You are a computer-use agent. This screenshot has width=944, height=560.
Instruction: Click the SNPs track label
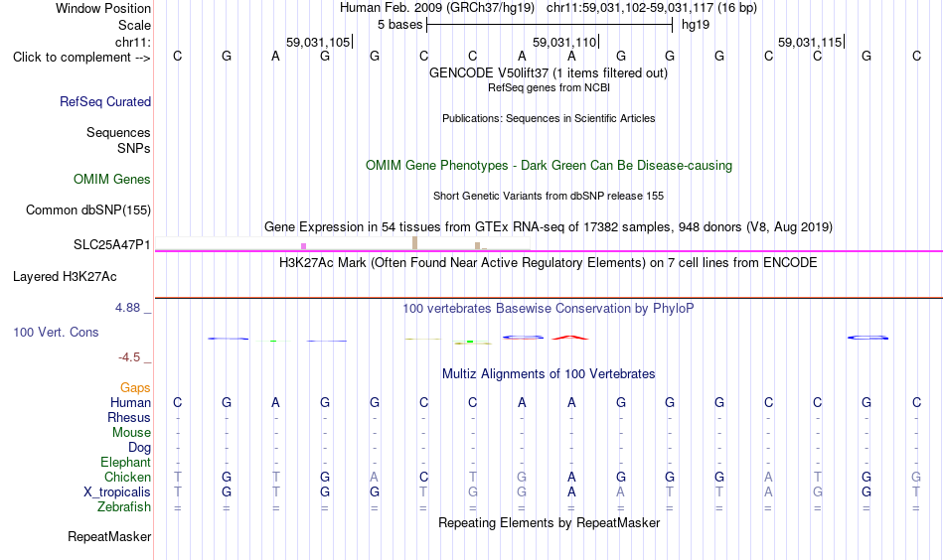click(x=134, y=149)
